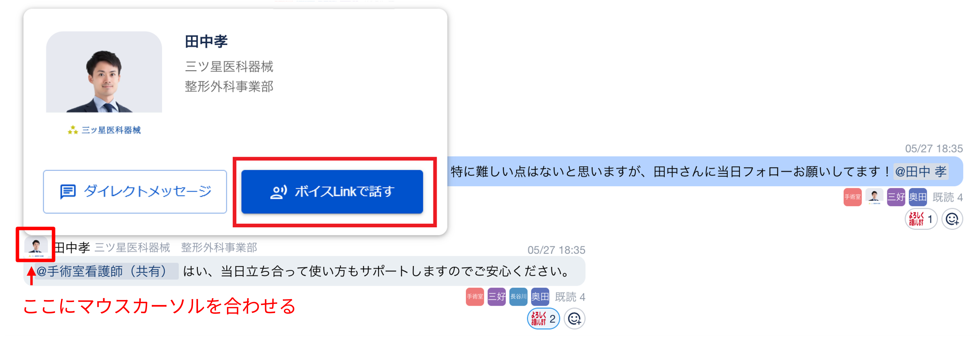Click the 田中孝 sender name above the gray message
The height and width of the screenshot is (339, 980).
tap(72, 248)
